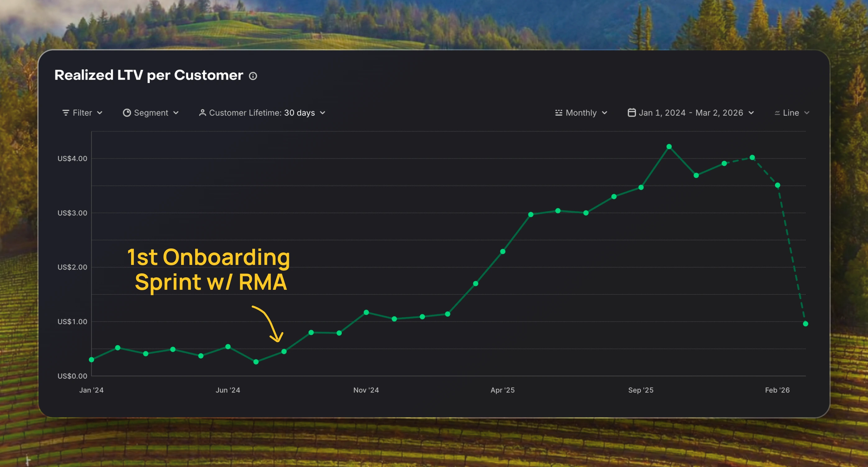Click the Line label
The height and width of the screenshot is (467, 868).
coord(791,113)
